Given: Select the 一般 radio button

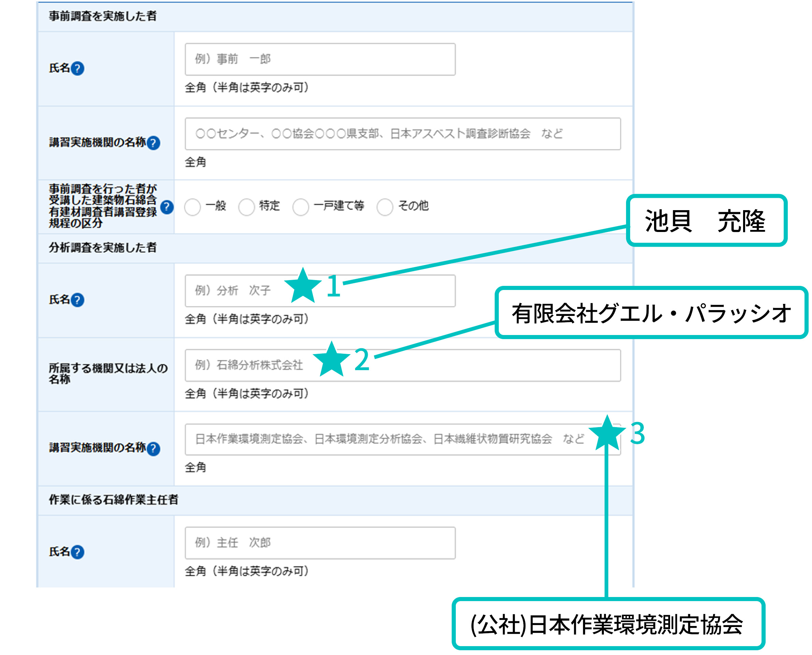Looking at the screenshot, I should pos(192,207).
